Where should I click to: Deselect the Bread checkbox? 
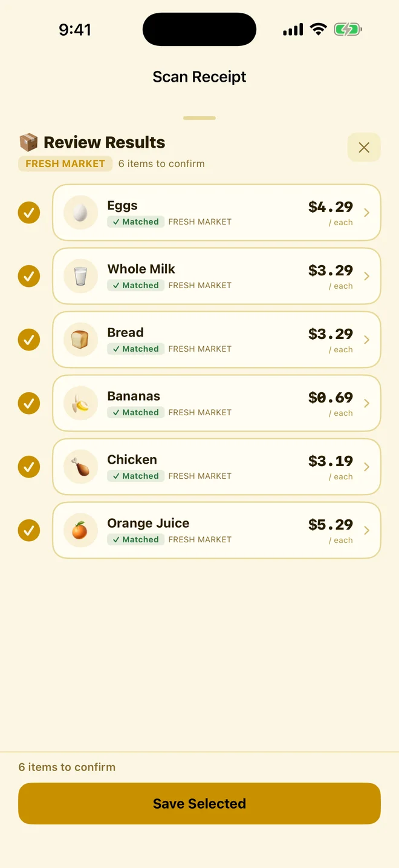(29, 340)
